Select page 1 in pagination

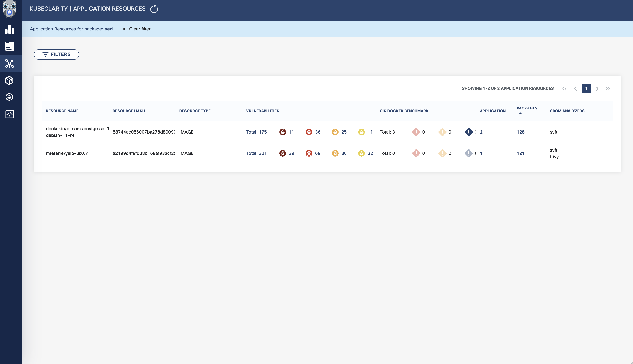click(586, 89)
